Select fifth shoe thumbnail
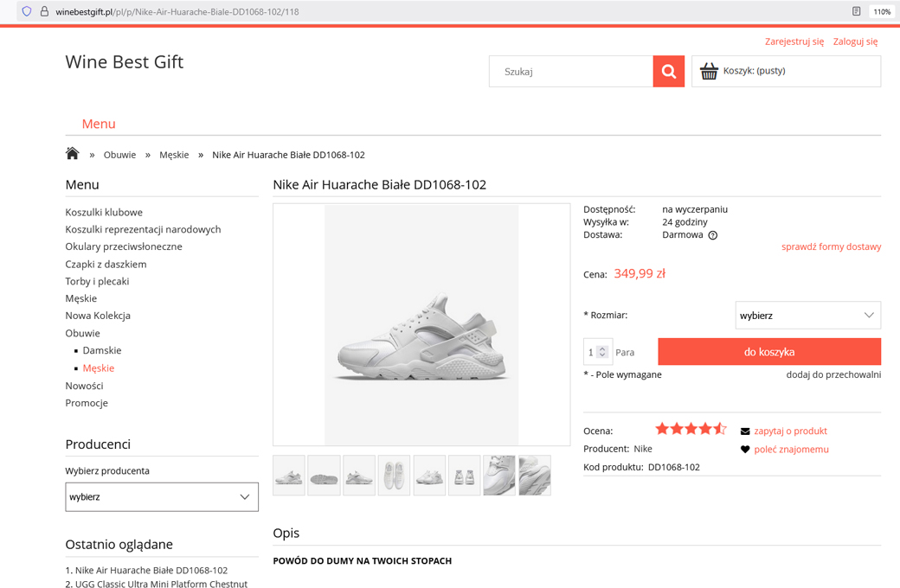This screenshot has height=588, width=900. [x=429, y=476]
